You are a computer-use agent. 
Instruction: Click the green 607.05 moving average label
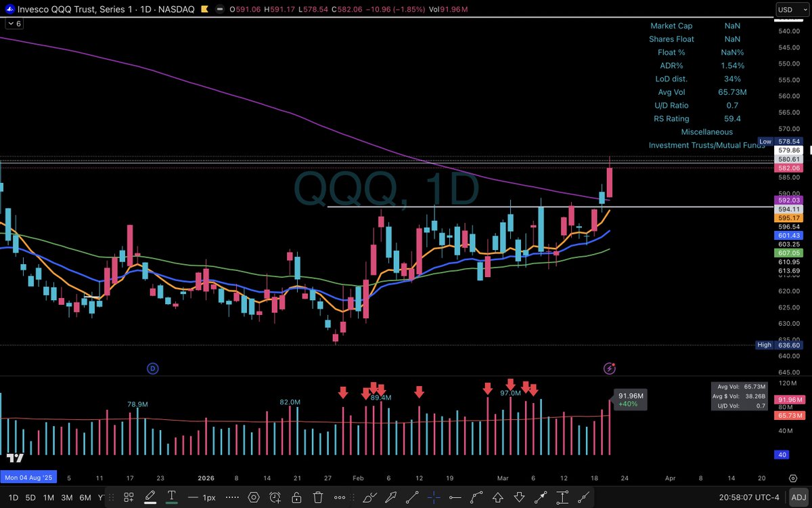pyautogui.click(x=790, y=253)
